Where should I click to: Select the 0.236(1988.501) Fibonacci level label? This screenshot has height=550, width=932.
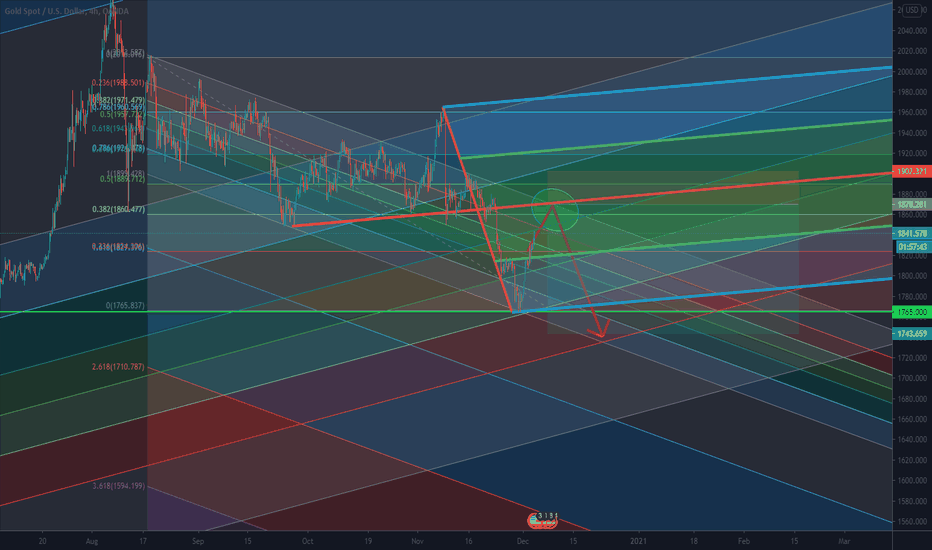click(x=118, y=83)
